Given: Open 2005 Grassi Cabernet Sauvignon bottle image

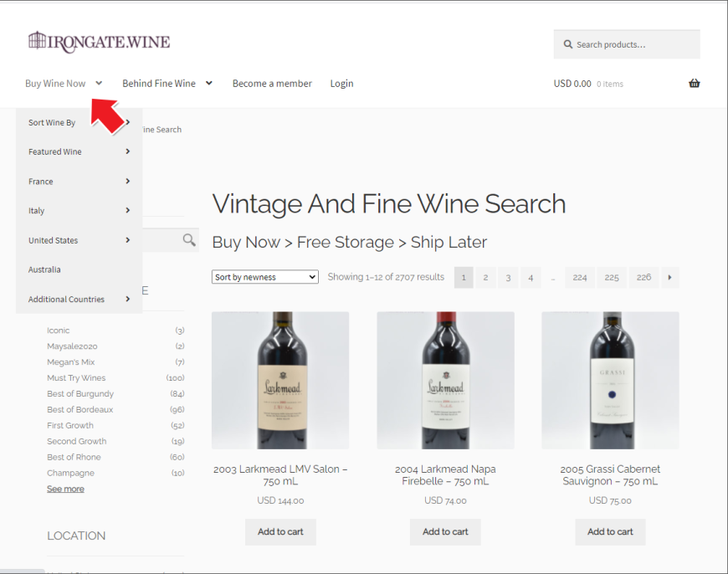Looking at the screenshot, I should (610, 381).
